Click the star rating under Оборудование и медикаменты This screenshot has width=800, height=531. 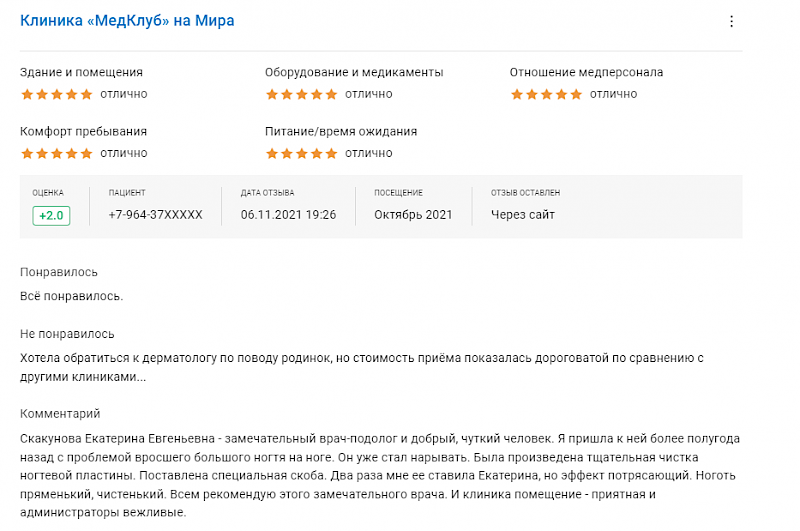pyautogui.click(x=302, y=94)
